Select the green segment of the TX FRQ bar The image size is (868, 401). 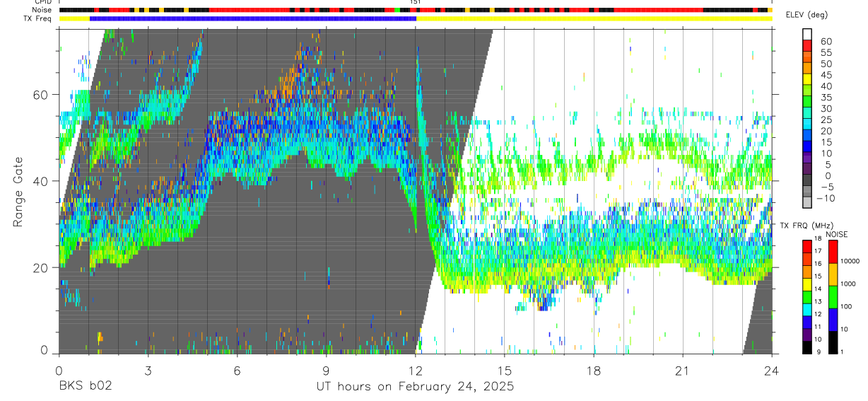[807, 296]
